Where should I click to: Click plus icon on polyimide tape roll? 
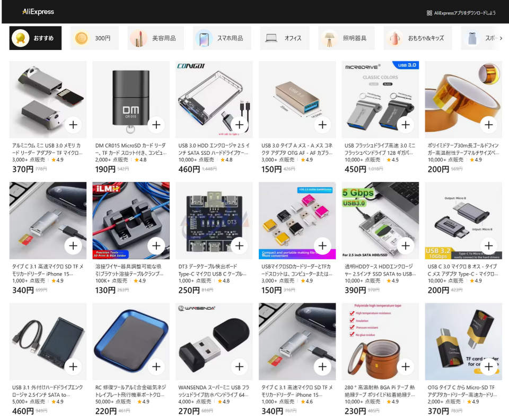tap(488, 125)
